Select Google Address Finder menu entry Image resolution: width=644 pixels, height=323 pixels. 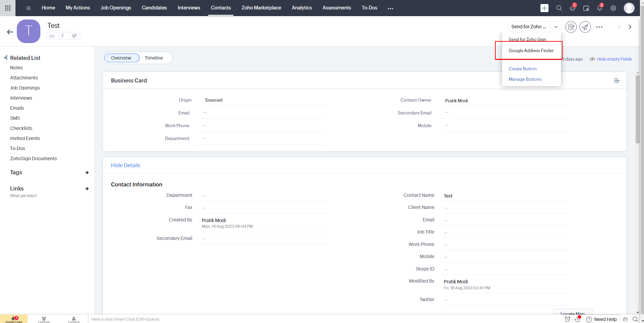pyautogui.click(x=531, y=50)
